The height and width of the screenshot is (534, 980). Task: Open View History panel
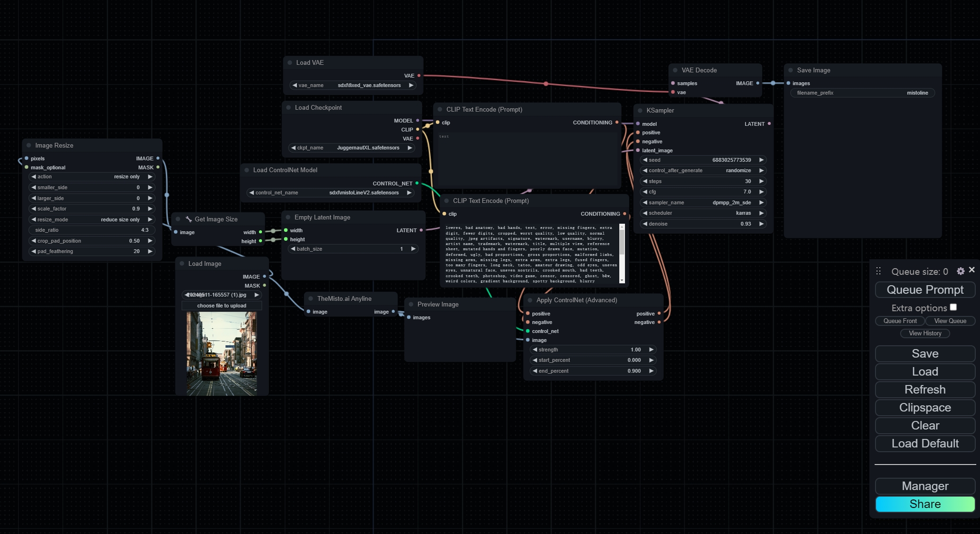point(925,333)
